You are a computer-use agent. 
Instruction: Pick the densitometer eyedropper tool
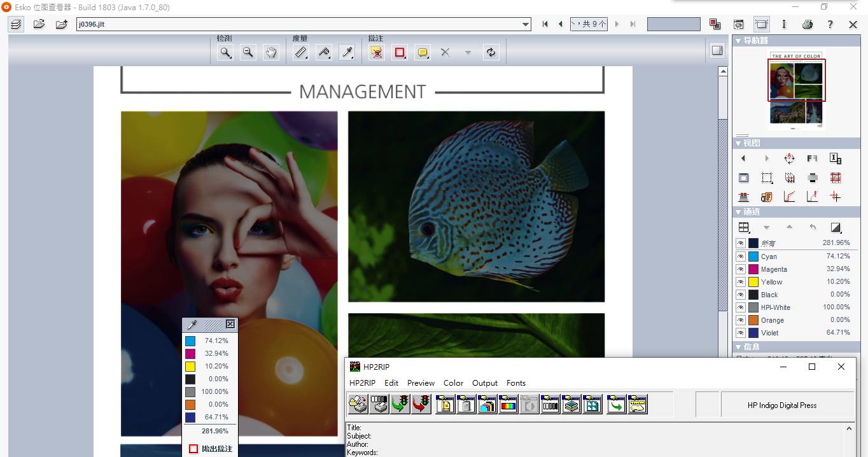pyautogui.click(x=347, y=52)
